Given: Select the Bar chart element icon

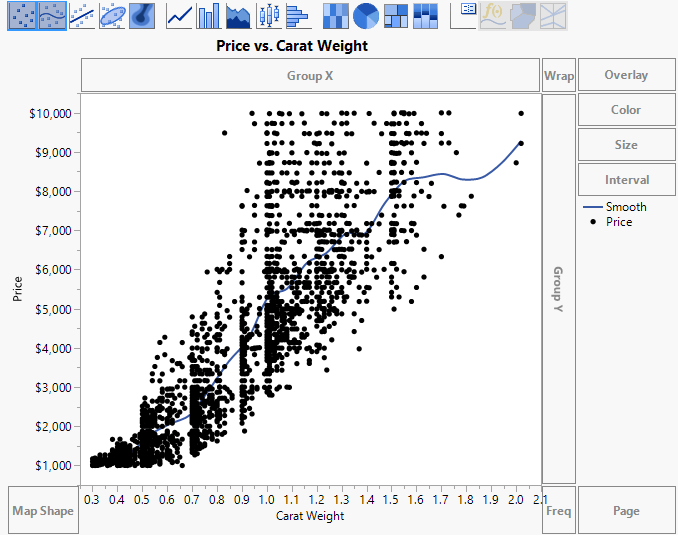Looking at the screenshot, I should tap(208, 16).
